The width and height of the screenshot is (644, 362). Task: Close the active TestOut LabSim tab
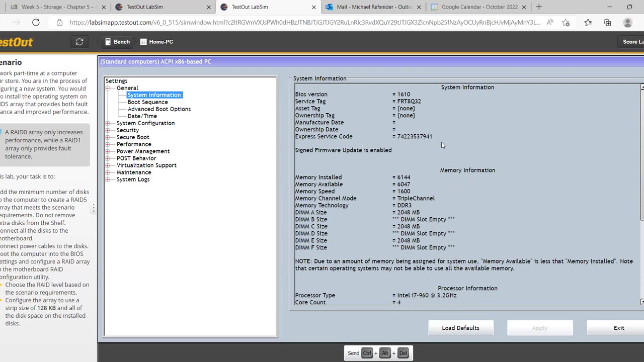pyautogui.click(x=314, y=7)
